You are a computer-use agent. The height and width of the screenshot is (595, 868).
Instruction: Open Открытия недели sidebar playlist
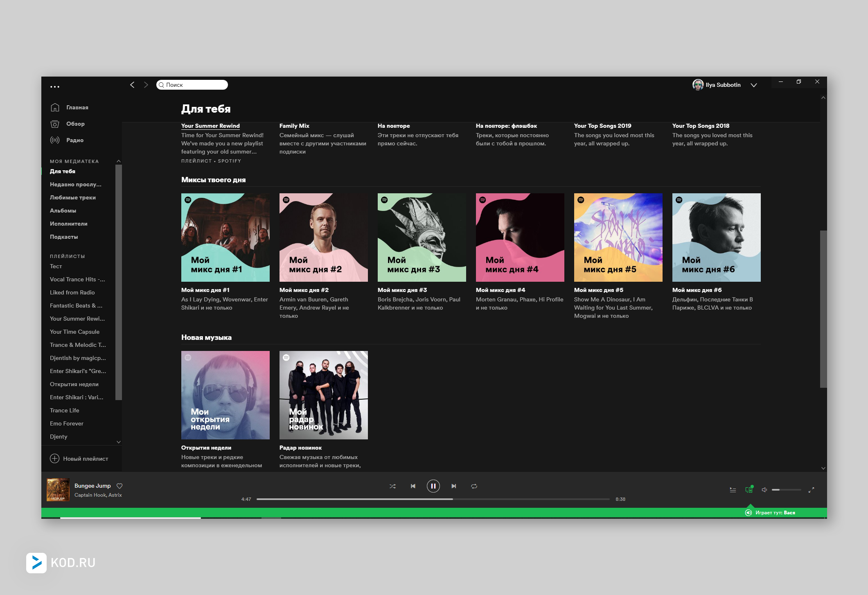pyautogui.click(x=74, y=384)
